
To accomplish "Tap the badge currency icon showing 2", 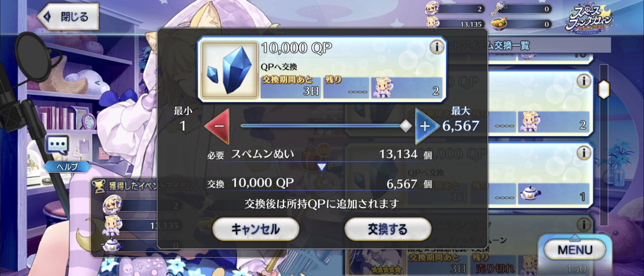I will pos(432,8).
